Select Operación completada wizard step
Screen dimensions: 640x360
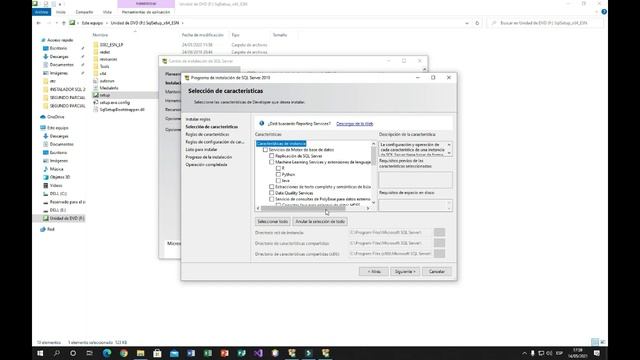[206, 165]
